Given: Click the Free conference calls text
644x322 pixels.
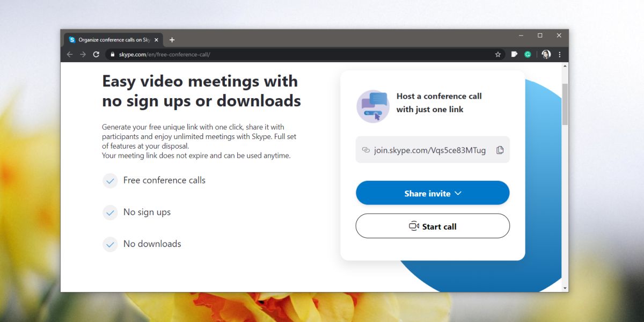Looking at the screenshot, I should [x=164, y=180].
